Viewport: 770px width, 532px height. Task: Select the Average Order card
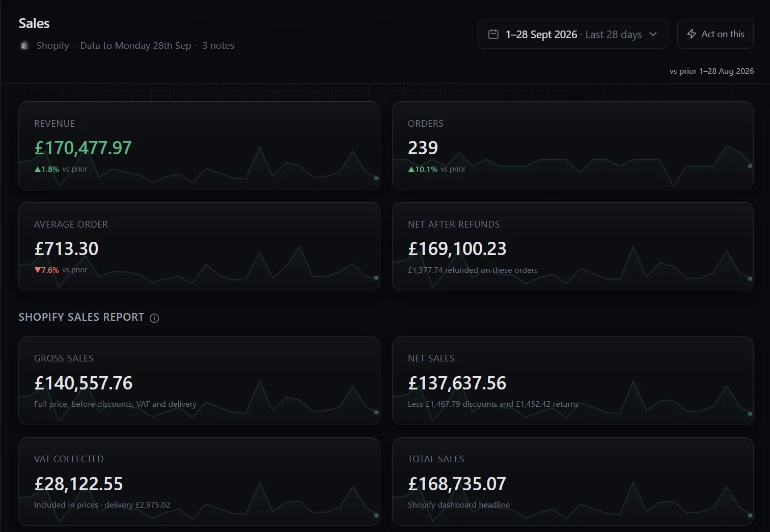[199, 246]
